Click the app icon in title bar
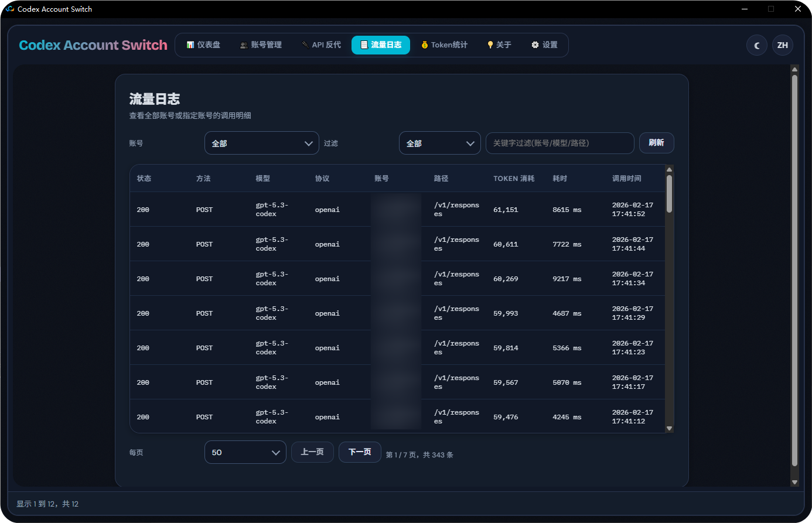The image size is (812, 523). 10,9
